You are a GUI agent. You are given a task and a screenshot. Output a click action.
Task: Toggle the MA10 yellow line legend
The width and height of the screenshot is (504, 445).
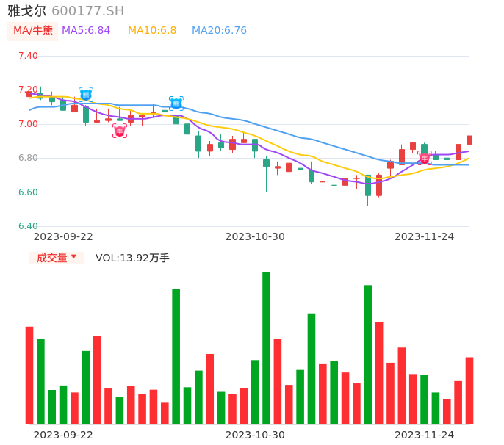coord(152,31)
